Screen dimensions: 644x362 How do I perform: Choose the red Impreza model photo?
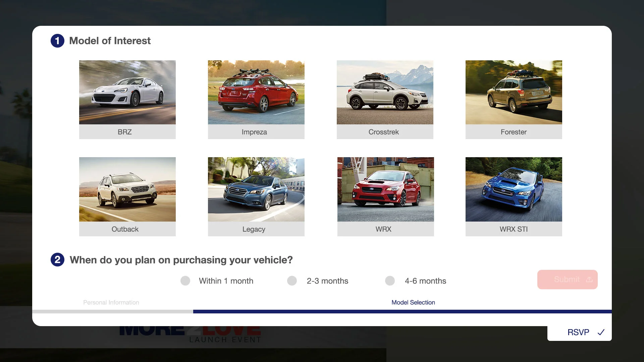click(256, 93)
